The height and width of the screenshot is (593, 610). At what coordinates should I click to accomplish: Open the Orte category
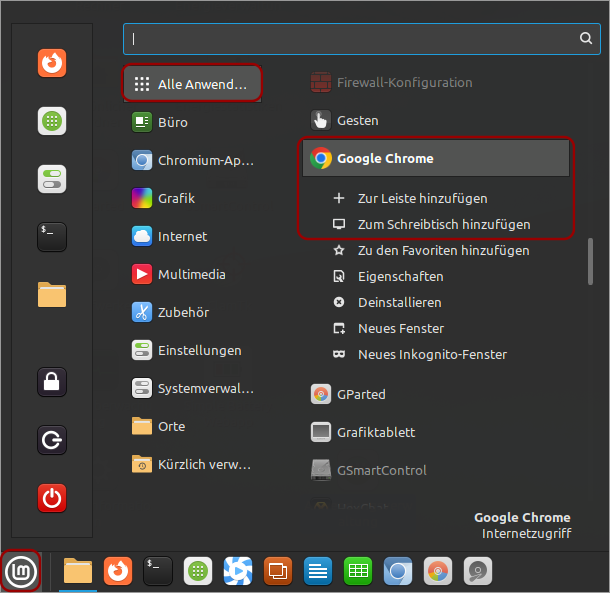192,426
